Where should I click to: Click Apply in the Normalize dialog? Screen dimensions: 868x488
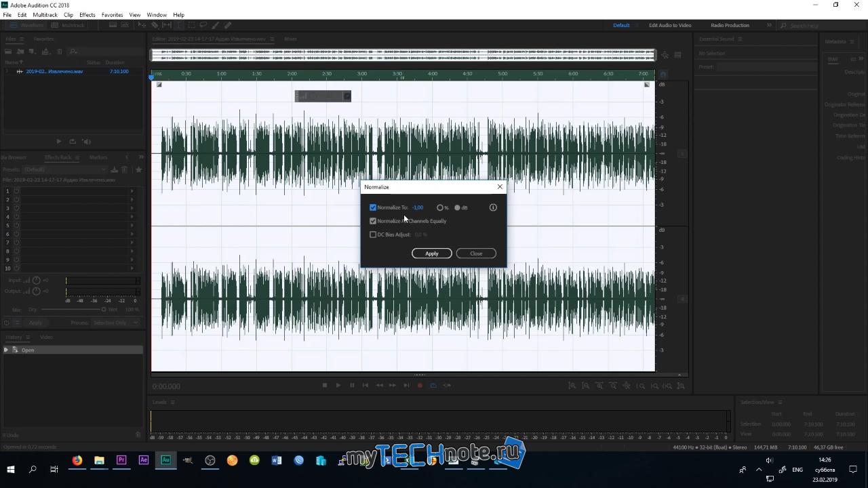click(432, 253)
